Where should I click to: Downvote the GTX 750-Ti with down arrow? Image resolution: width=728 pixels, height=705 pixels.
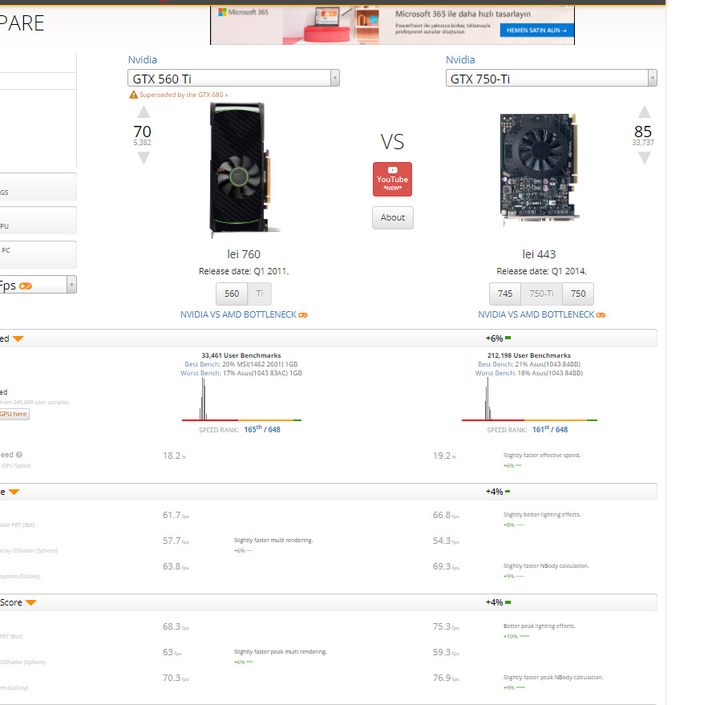(x=645, y=158)
